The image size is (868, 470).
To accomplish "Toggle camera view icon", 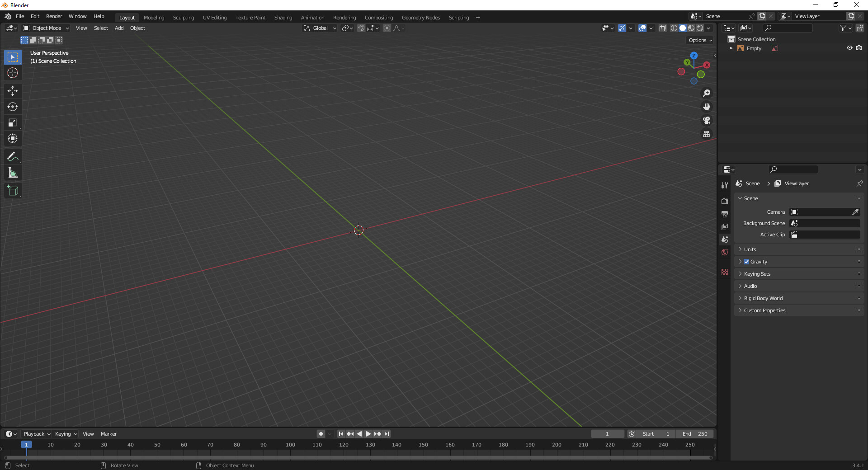I will coord(707,120).
